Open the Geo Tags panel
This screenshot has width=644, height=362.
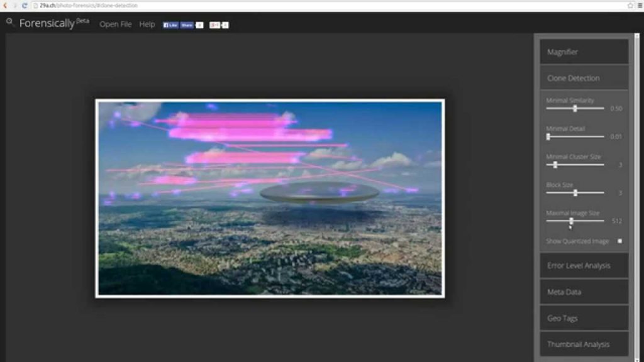click(584, 319)
